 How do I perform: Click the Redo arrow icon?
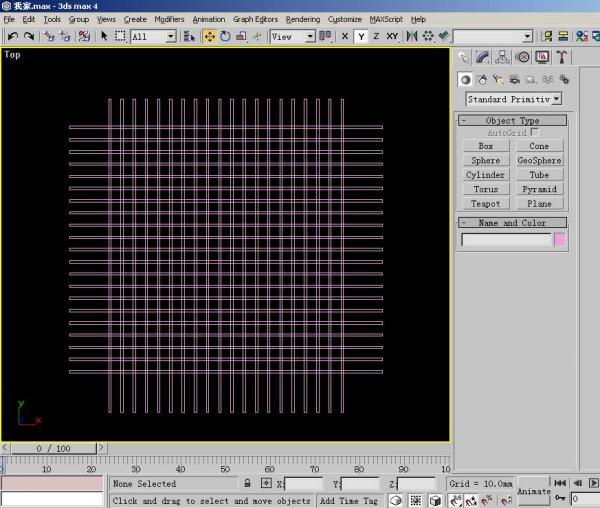pos(29,36)
